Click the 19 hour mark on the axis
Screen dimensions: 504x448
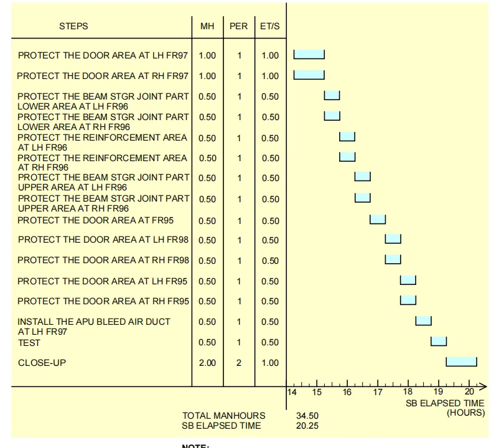coord(438,392)
